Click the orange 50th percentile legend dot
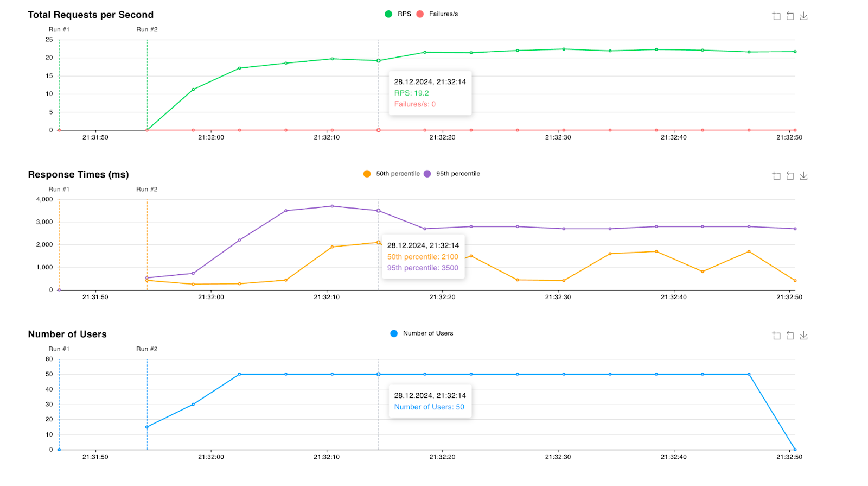 (367, 174)
